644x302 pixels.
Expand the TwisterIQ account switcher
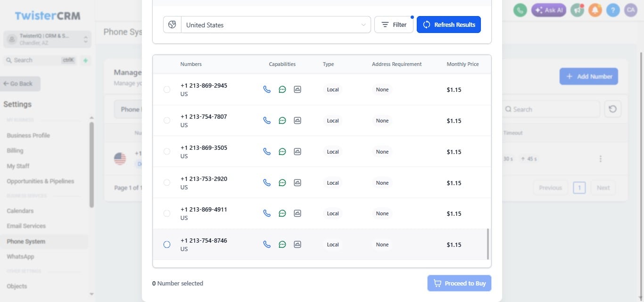pos(46,39)
